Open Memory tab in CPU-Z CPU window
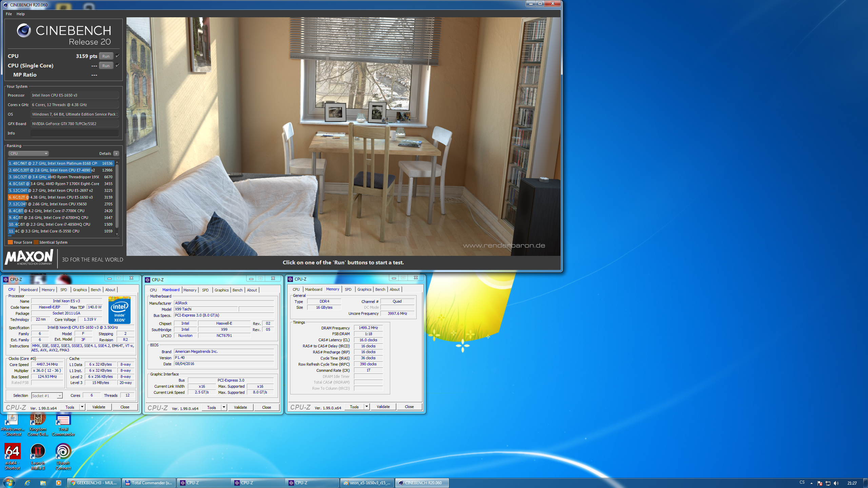Image resolution: width=868 pixels, height=488 pixels. [48, 290]
